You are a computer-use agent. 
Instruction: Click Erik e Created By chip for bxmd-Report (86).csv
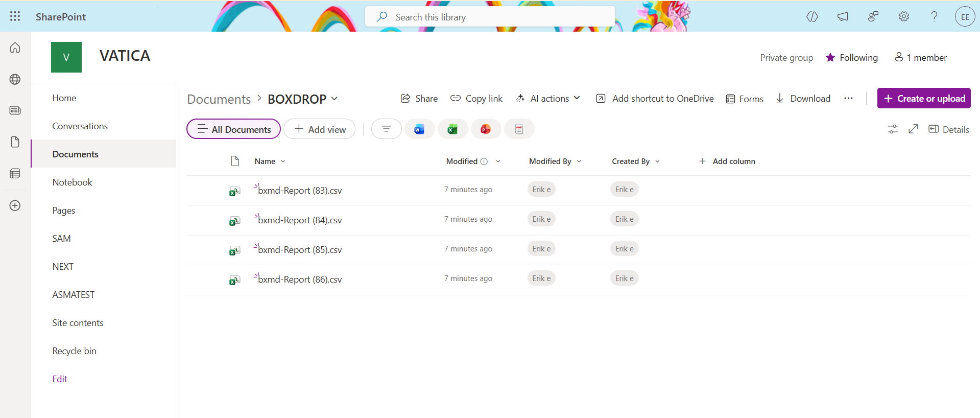click(x=624, y=278)
